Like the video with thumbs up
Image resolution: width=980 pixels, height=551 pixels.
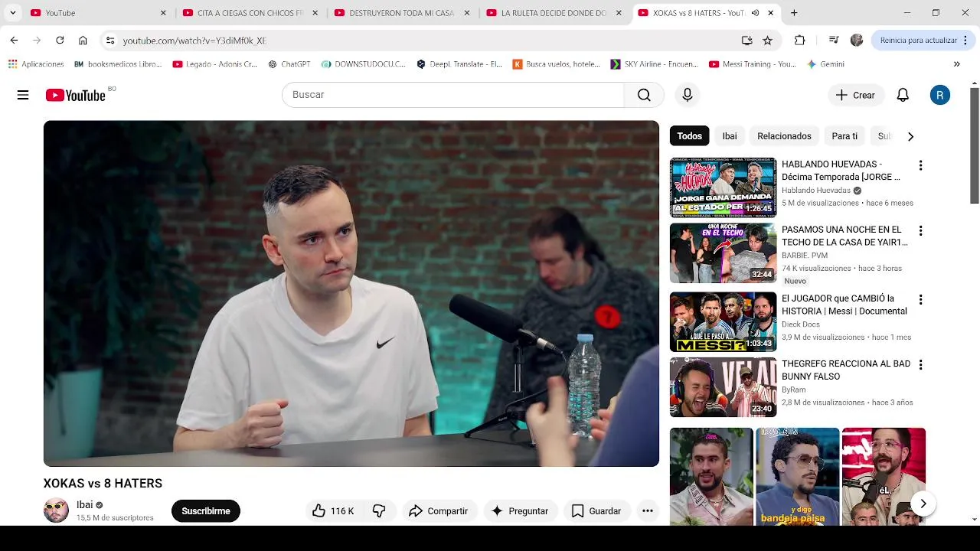click(333, 510)
